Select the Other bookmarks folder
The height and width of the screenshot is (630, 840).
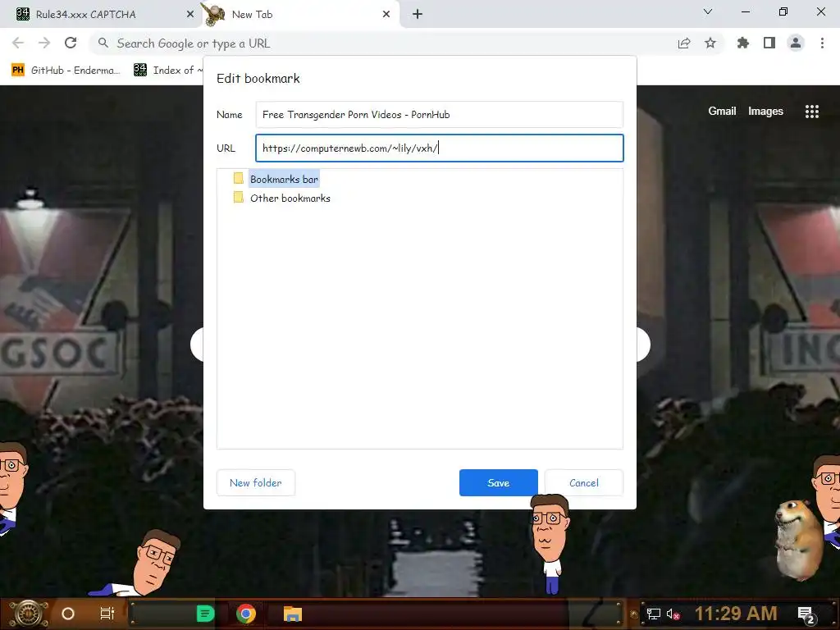290,199
